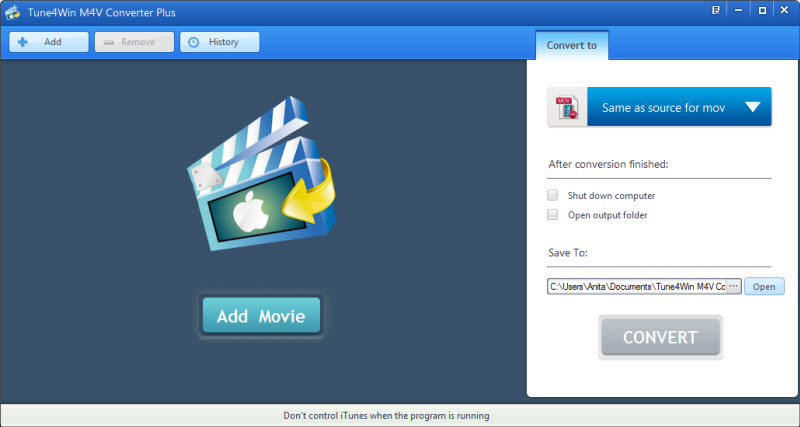The image size is (800, 427).
Task: Click the Tune4Win app icon in the title bar
Action: tap(12, 12)
